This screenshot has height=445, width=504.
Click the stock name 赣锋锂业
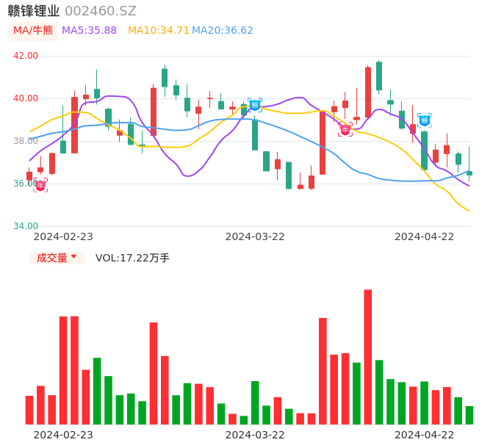click(34, 11)
